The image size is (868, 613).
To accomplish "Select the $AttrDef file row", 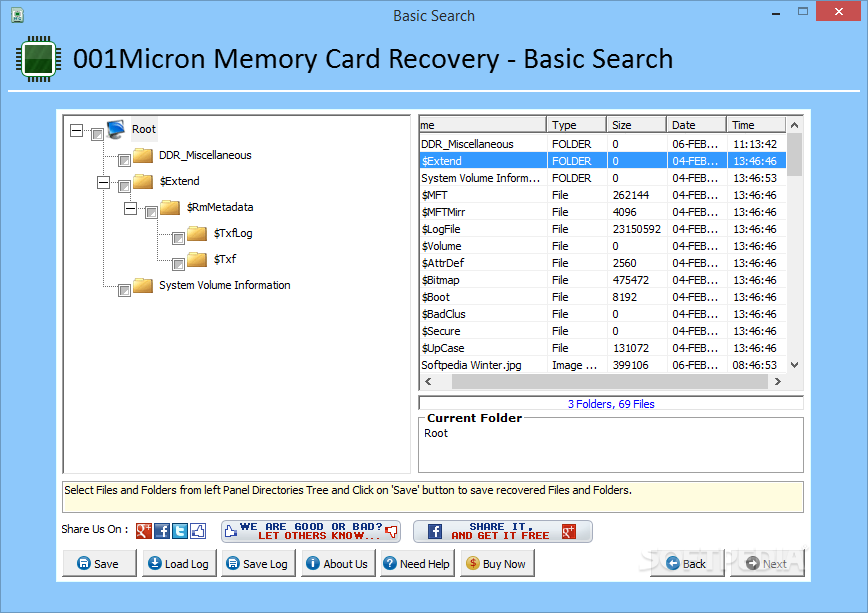I will 602,263.
